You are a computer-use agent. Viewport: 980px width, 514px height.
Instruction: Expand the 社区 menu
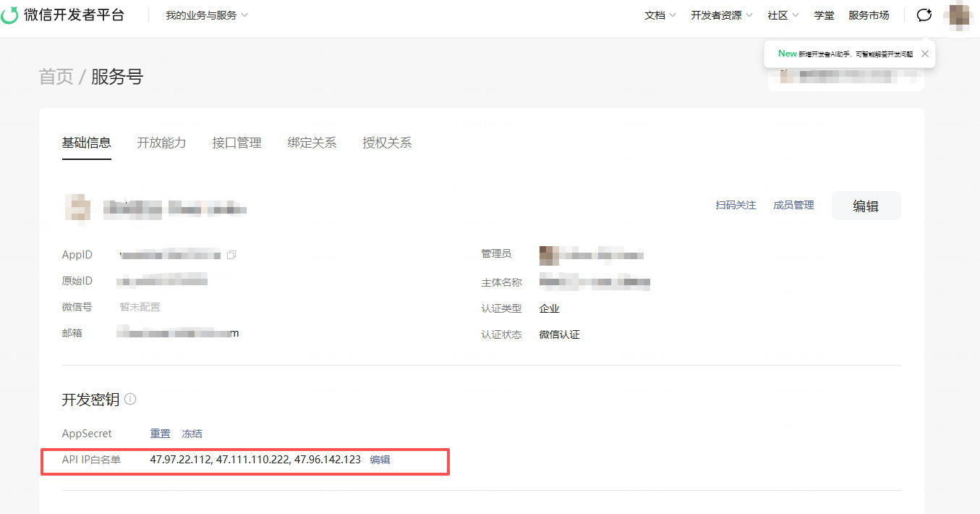click(x=783, y=15)
